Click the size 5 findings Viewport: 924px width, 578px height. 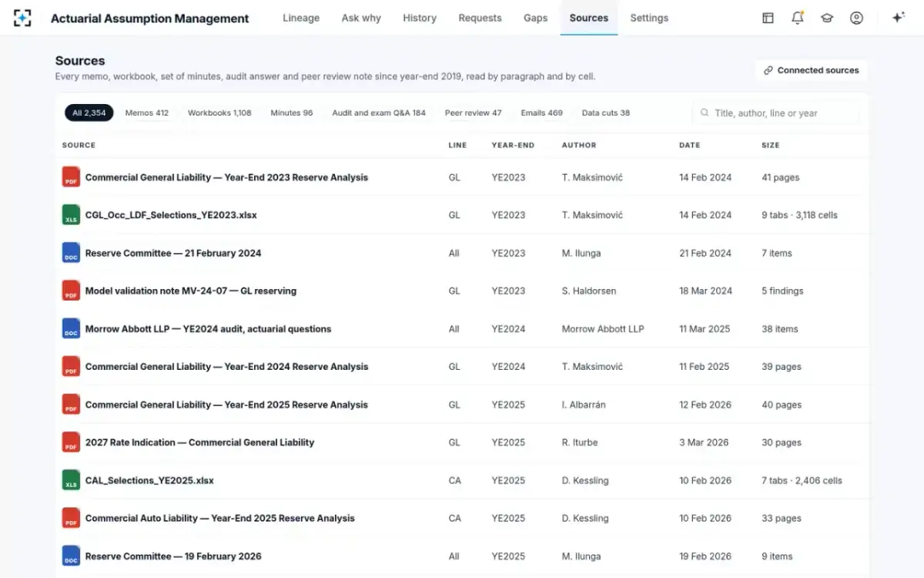click(782, 291)
